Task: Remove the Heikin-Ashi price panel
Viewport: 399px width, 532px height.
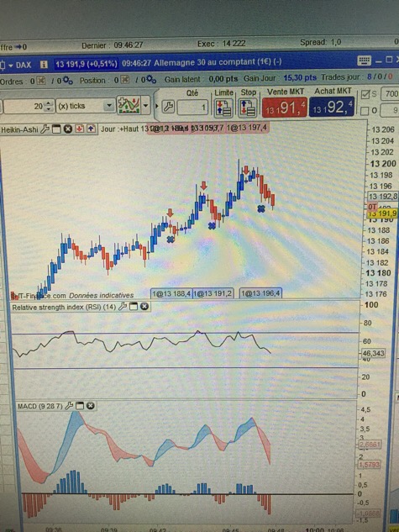Action: [68, 129]
